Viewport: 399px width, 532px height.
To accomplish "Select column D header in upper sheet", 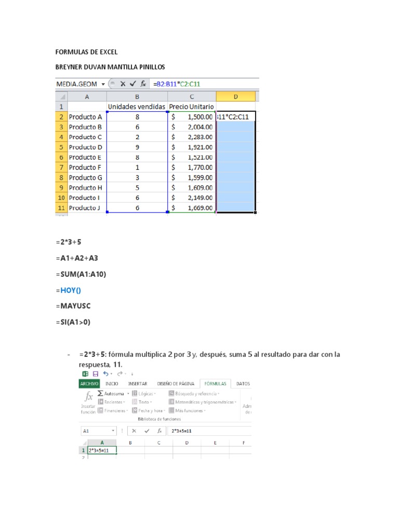I will (235, 97).
